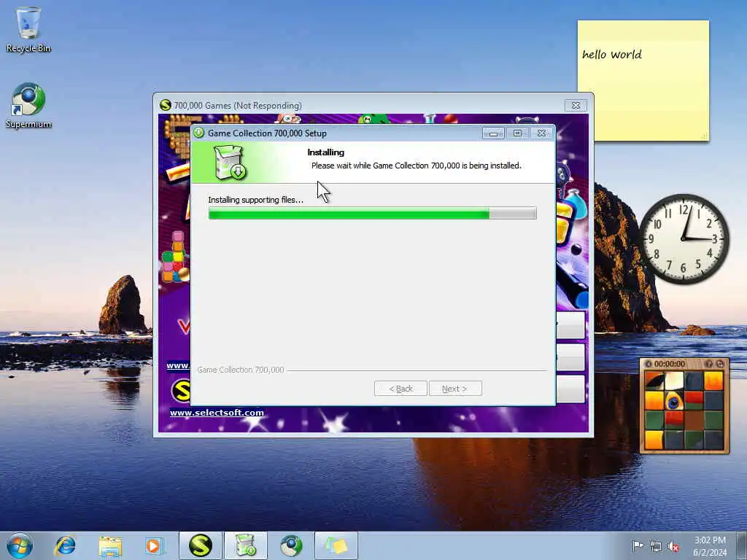This screenshot has width=747, height=560.
Task: Click the disabled Next button
Action: click(x=455, y=389)
